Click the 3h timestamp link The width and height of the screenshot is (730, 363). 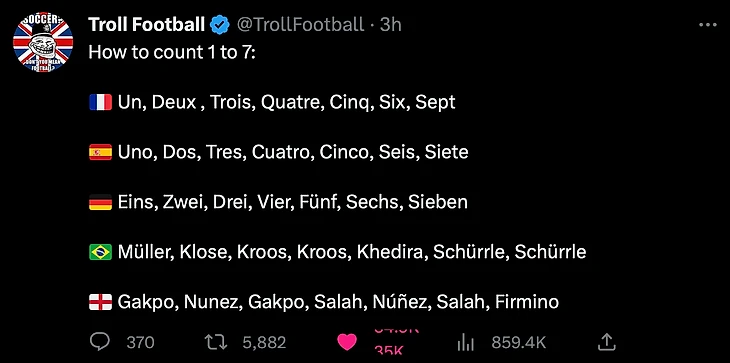pyautogui.click(x=390, y=25)
